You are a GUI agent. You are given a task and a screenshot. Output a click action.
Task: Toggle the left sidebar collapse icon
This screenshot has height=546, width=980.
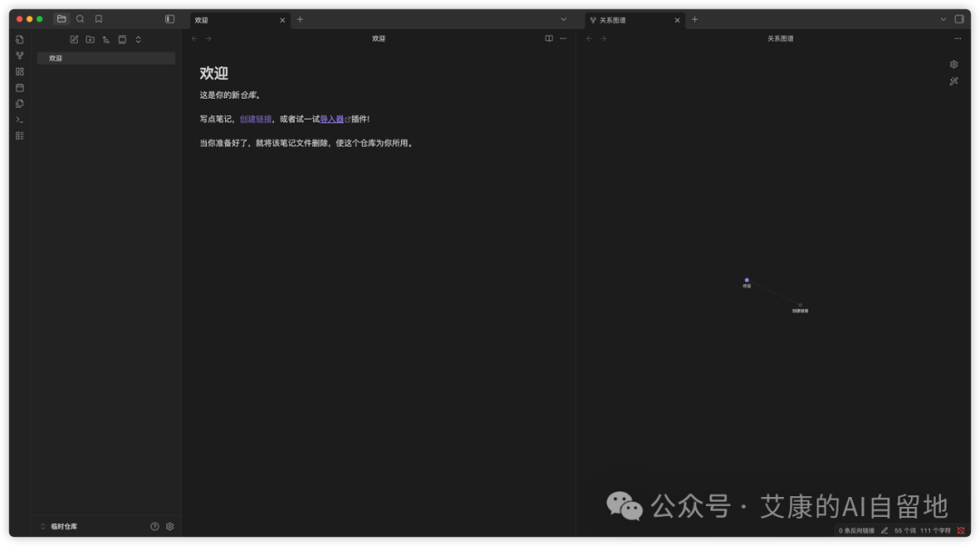(170, 19)
